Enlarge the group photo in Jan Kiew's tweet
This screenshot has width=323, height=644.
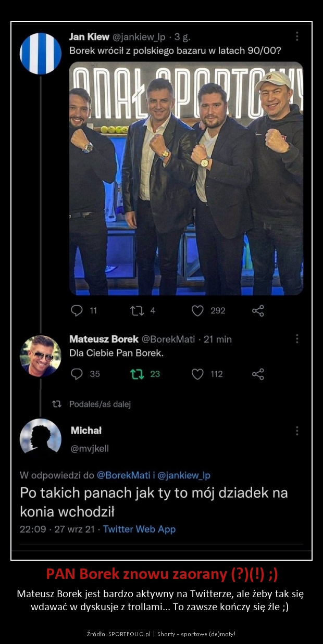pos(187,179)
